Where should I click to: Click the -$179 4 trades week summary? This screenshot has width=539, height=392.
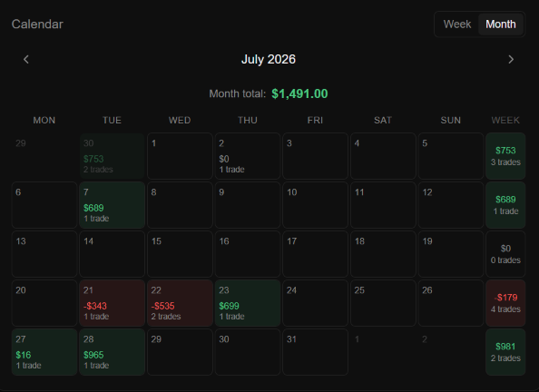pos(505,303)
